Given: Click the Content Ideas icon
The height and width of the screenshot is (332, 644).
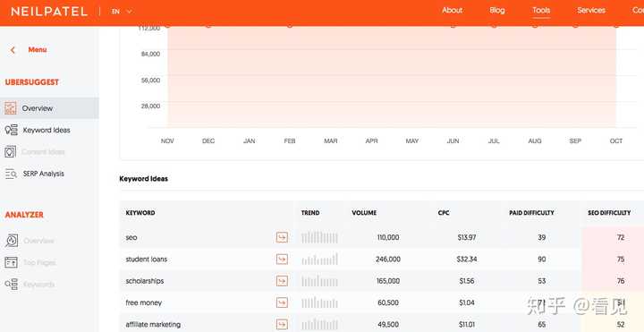Looking at the screenshot, I should [10, 151].
